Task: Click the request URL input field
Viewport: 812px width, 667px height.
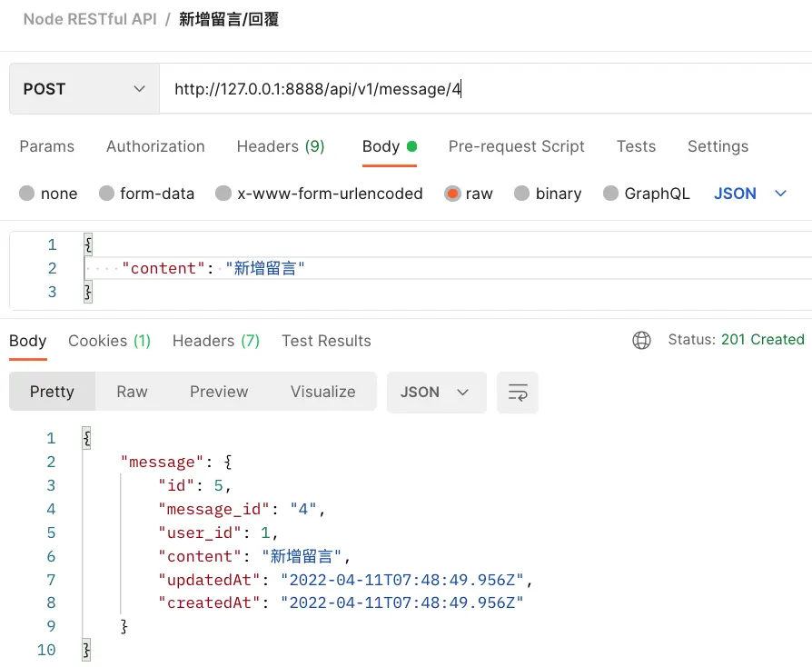Action: coord(481,89)
